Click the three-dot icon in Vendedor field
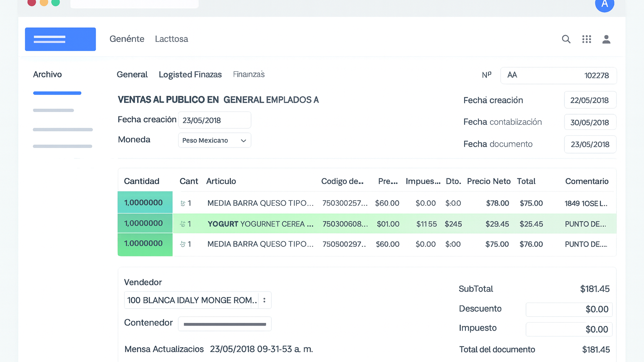This screenshot has height=362, width=644. [x=264, y=300]
